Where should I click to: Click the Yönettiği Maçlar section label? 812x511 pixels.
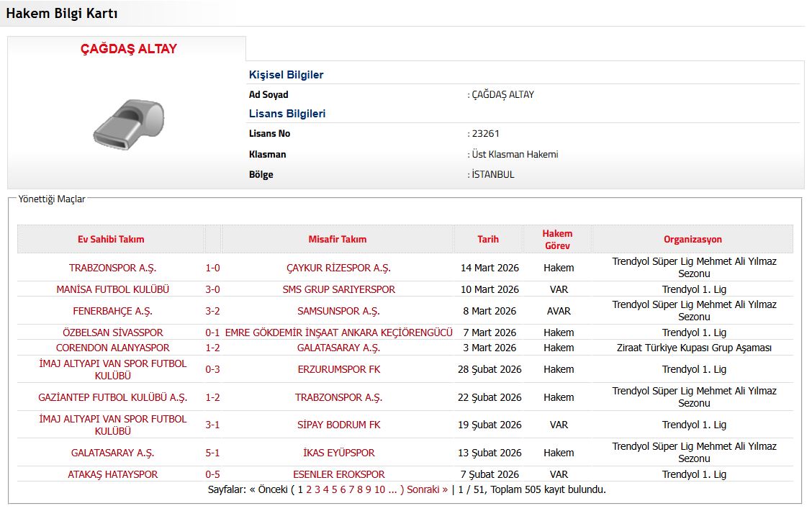coord(51,199)
